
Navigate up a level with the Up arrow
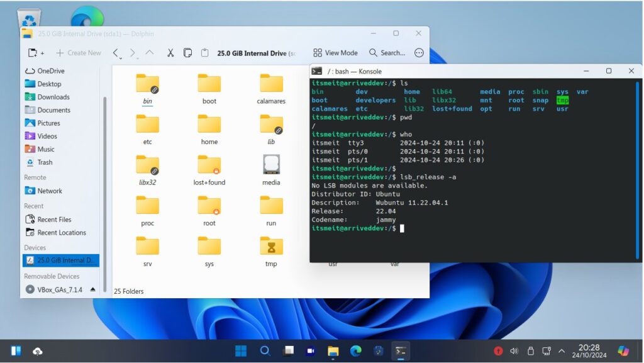(x=150, y=53)
